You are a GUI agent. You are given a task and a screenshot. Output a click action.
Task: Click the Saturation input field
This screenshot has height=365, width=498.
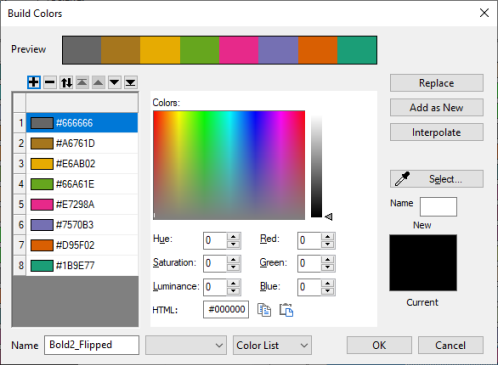click(x=215, y=264)
